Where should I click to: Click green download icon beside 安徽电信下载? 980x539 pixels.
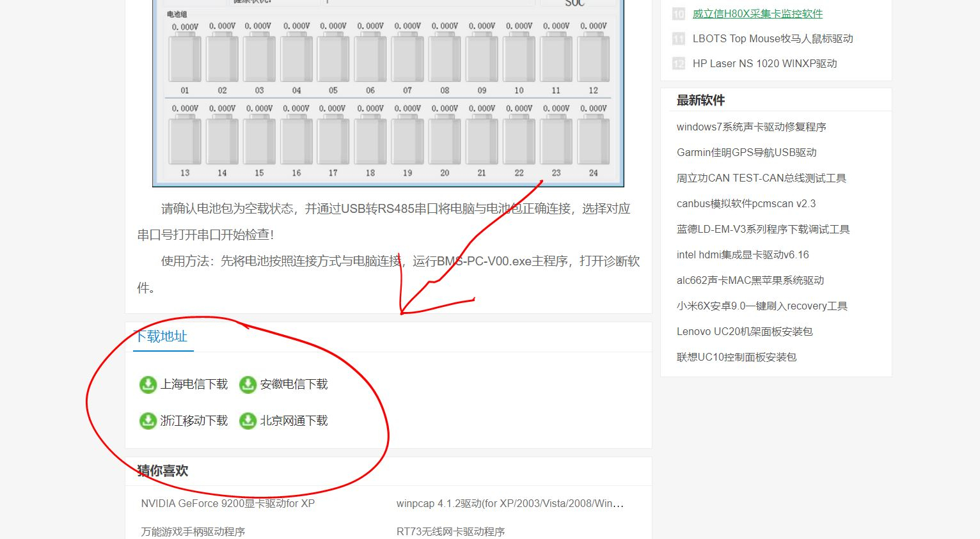click(x=248, y=384)
